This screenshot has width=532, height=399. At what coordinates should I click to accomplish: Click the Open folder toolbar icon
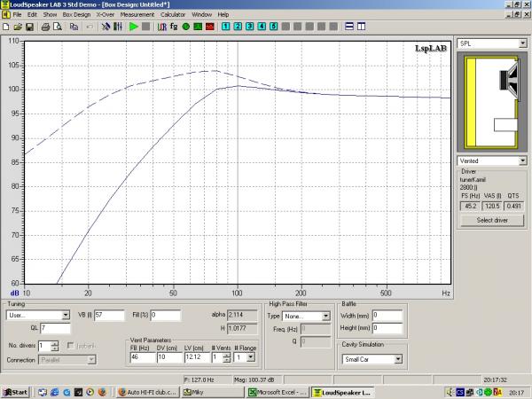18,27
